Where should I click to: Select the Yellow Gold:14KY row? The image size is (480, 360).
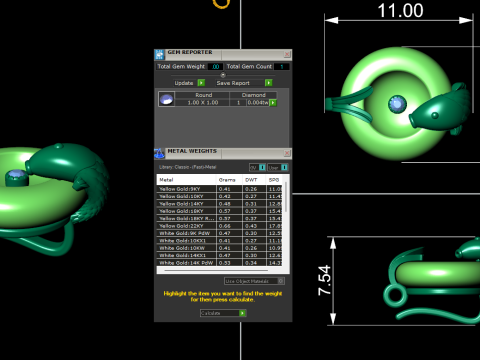(x=219, y=204)
